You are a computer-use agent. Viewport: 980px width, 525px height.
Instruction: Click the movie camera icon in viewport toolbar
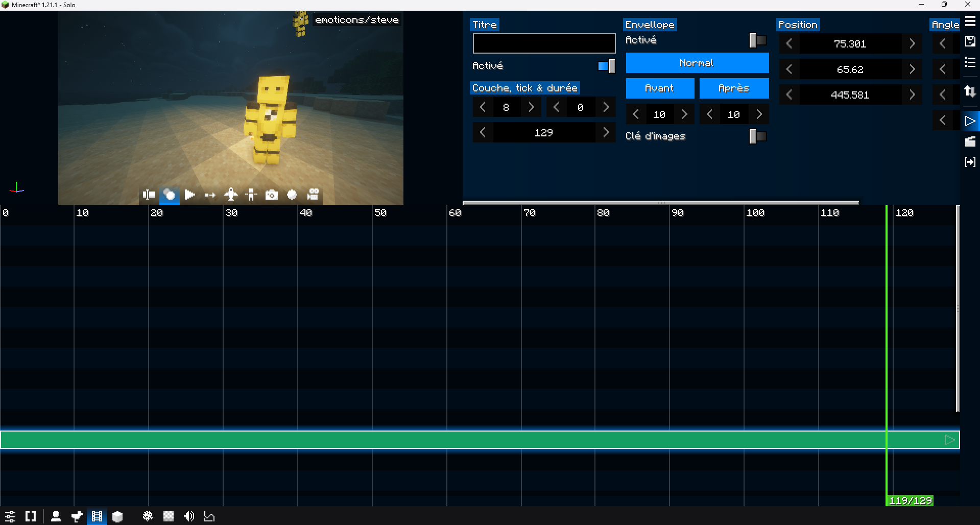[x=313, y=195]
